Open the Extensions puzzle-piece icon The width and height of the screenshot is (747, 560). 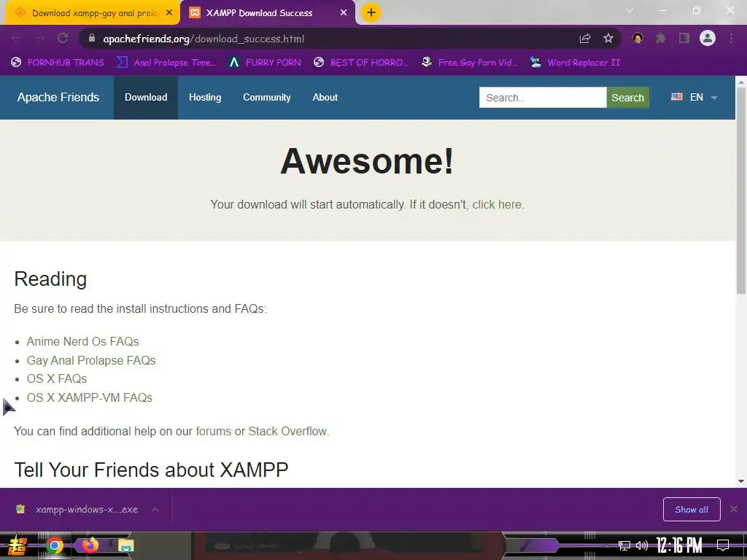point(660,38)
